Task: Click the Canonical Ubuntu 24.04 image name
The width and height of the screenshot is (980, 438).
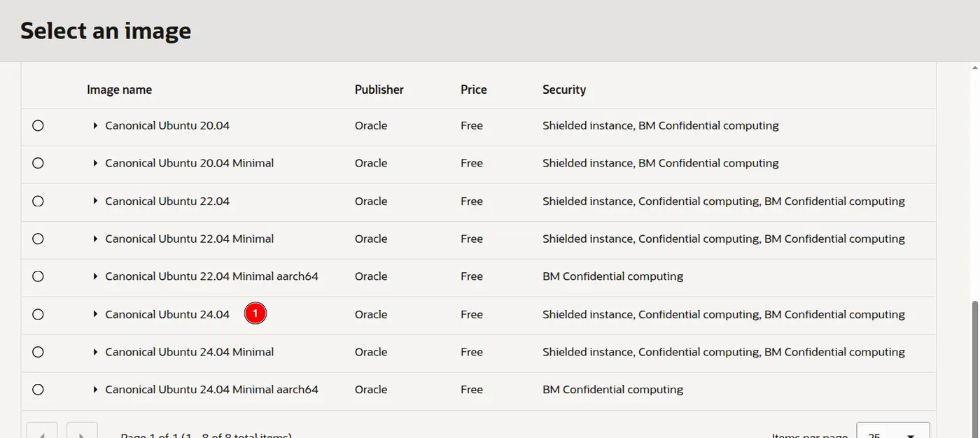Action: pos(167,314)
